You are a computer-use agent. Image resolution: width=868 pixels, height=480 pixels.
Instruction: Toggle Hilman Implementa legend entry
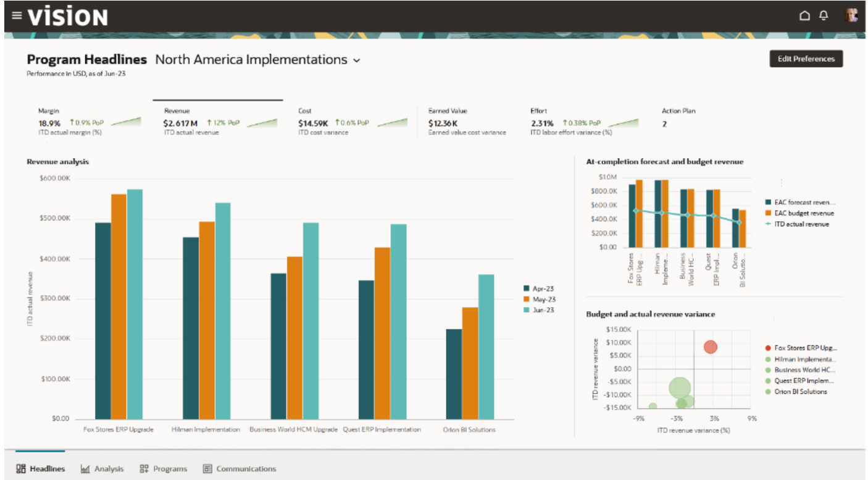coord(800,359)
